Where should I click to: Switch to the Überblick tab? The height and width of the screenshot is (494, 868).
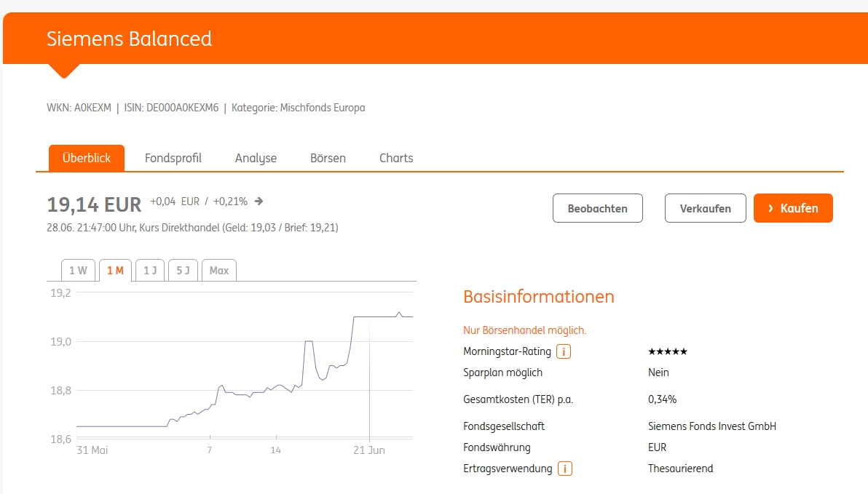tap(87, 158)
